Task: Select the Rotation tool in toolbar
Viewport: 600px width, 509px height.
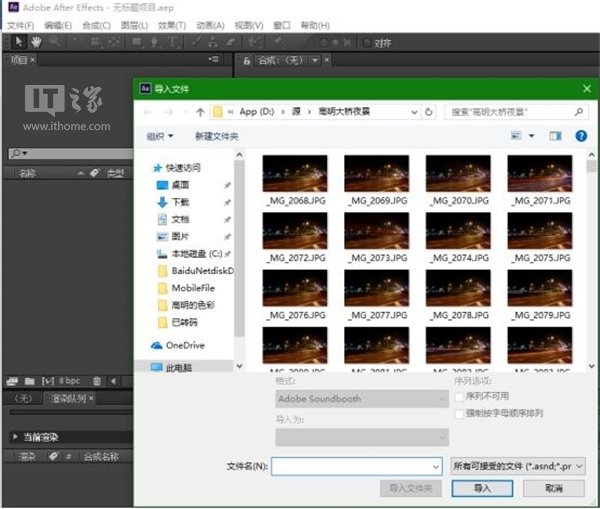Action: (78, 42)
